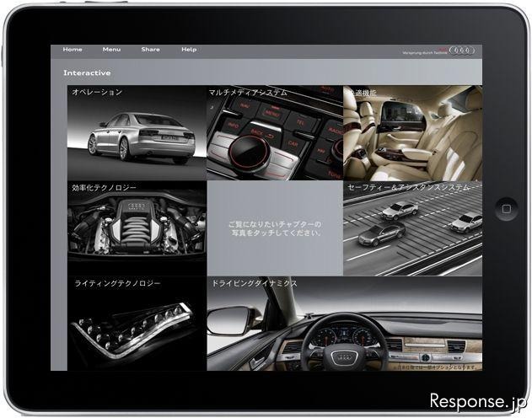This screenshot has width=532, height=418.
Task: Click Help in the top navigation
Action: click(189, 50)
